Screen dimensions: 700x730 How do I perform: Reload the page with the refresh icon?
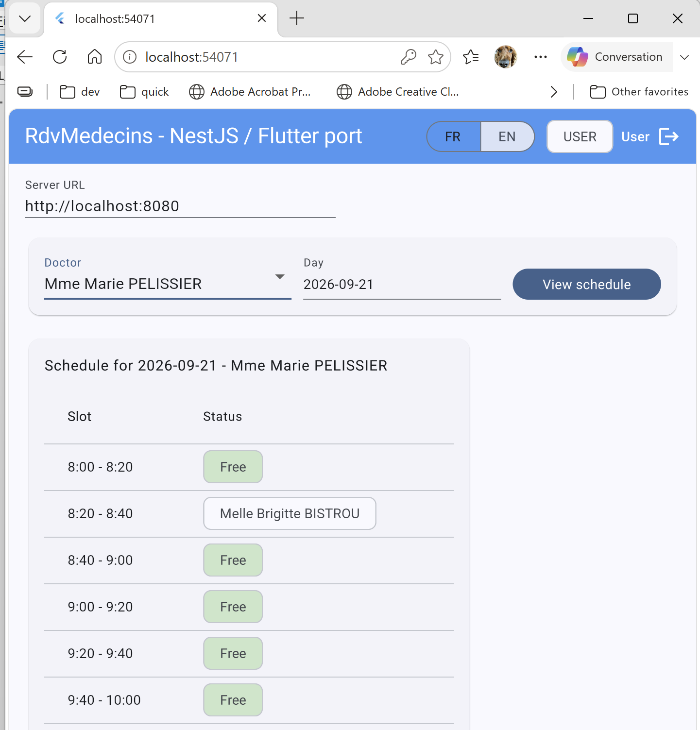point(60,57)
